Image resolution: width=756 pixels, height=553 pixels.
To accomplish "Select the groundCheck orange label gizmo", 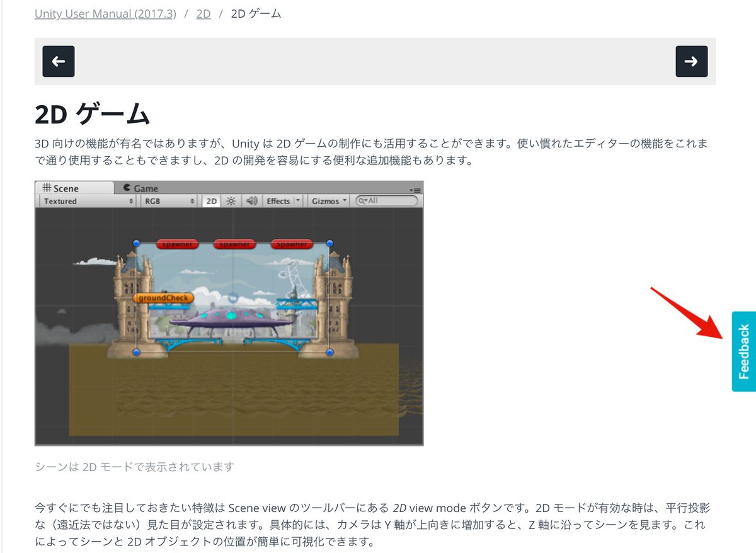I will pyautogui.click(x=163, y=298).
